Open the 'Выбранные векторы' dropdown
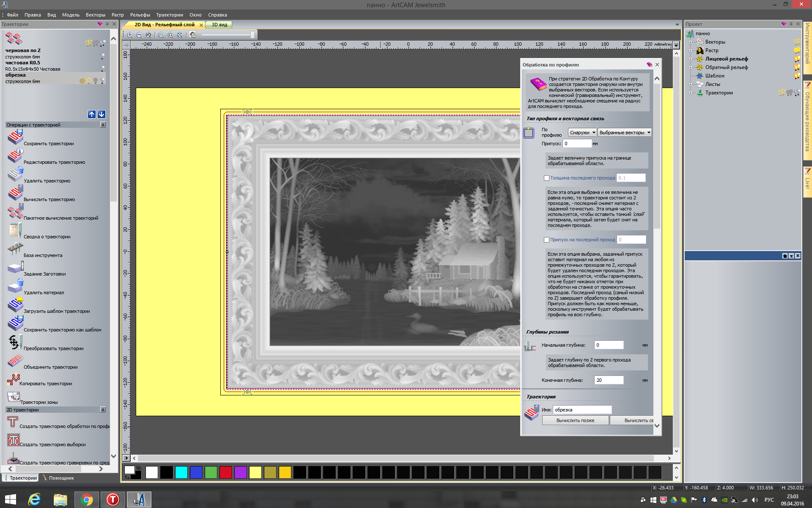812x508 pixels. click(624, 133)
